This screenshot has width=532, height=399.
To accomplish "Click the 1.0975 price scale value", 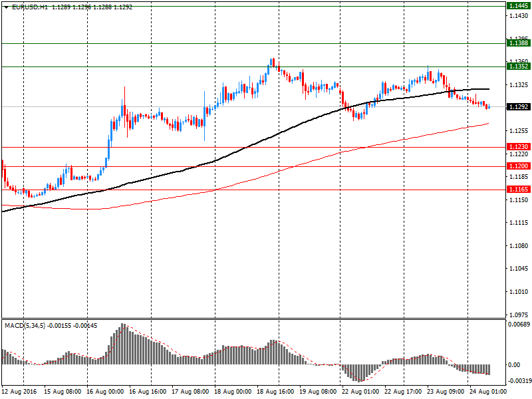I will [x=519, y=315].
